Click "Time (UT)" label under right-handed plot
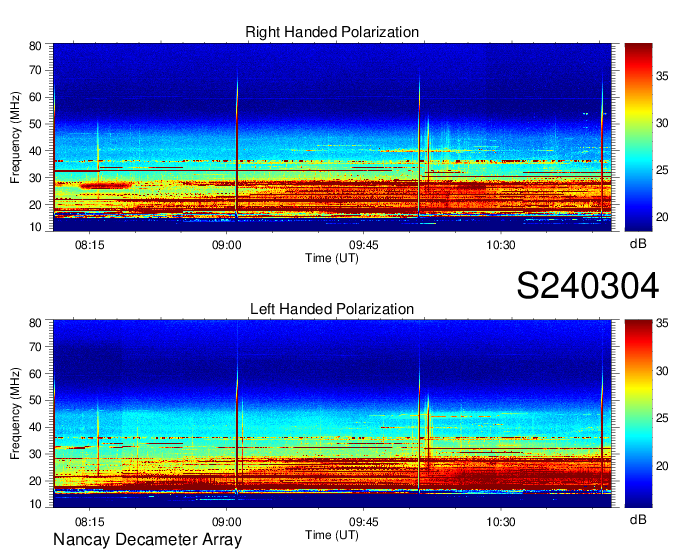 pyautogui.click(x=332, y=258)
